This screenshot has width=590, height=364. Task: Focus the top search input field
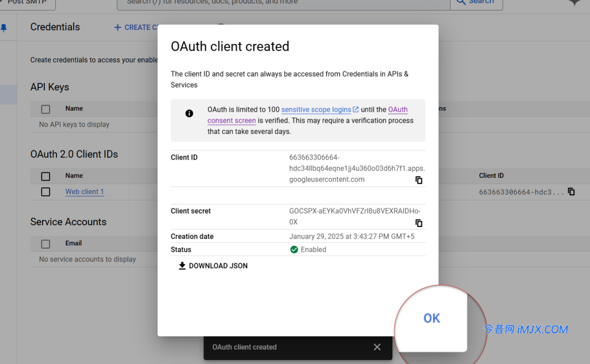[x=283, y=2]
